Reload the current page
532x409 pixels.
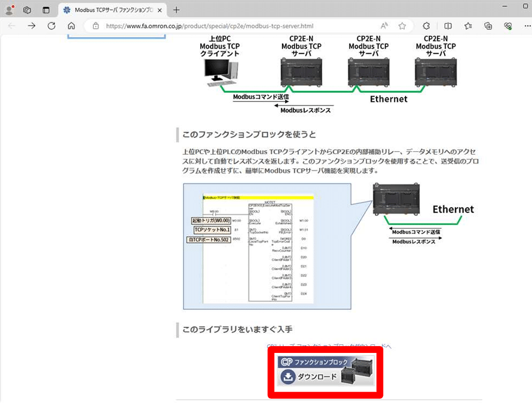(51, 25)
